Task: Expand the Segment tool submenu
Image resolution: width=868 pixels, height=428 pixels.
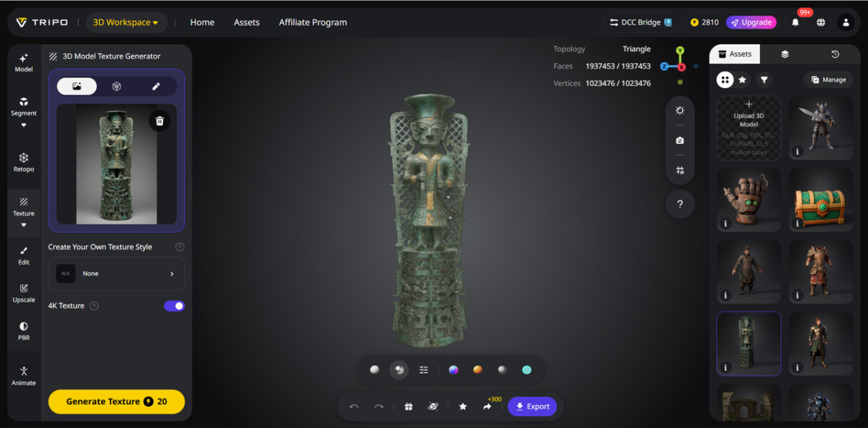Action: (23, 125)
